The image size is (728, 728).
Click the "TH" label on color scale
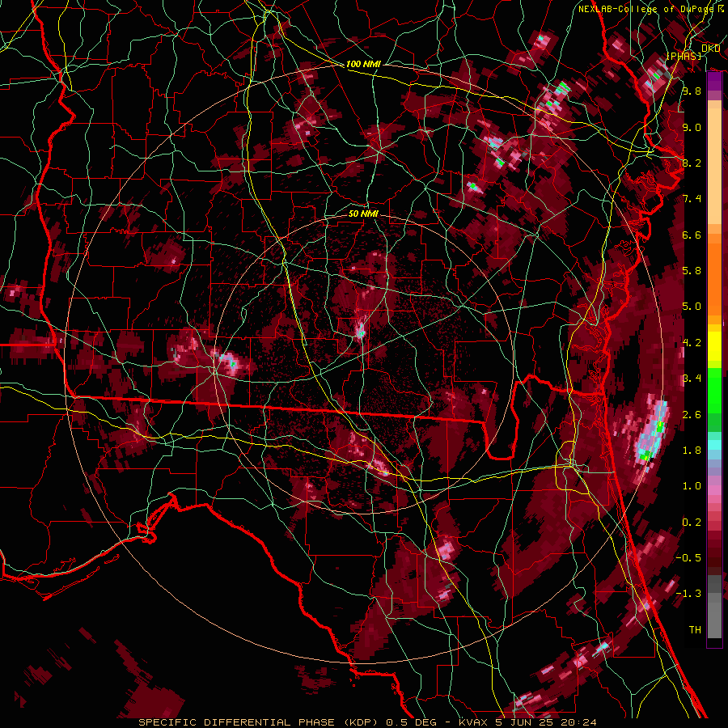pyautogui.click(x=695, y=630)
